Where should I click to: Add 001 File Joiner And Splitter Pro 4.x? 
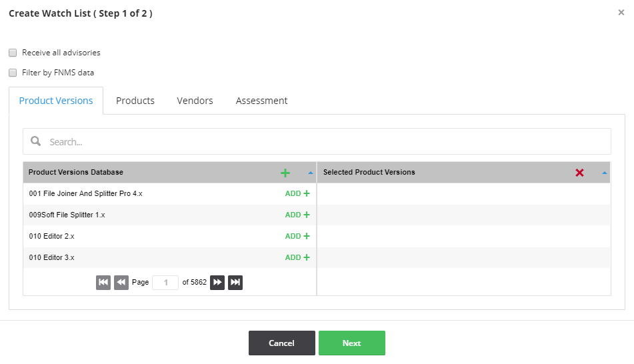point(297,194)
